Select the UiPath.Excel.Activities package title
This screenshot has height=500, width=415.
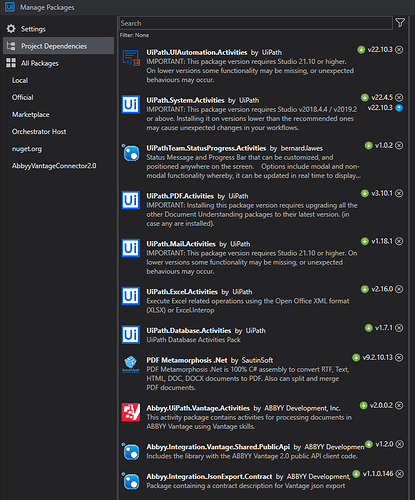tap(182, 292)
